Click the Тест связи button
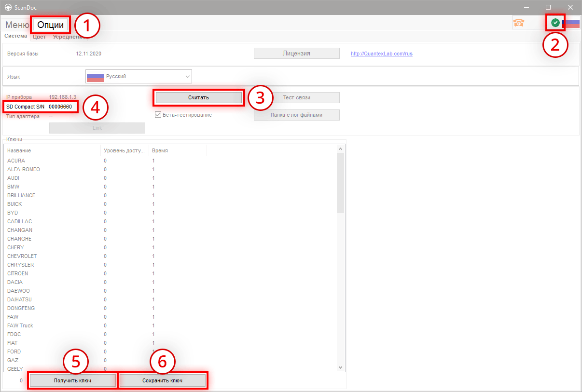582x392 pixels. point(296,97)
